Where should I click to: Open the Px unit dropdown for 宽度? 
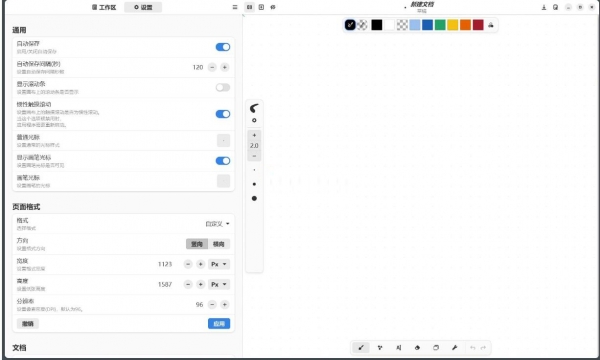(219, 264)
